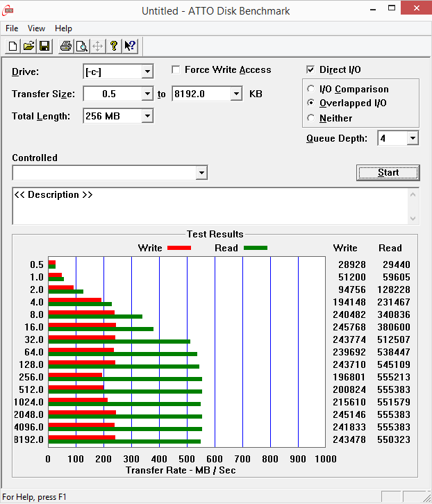Click write value 28928

(352, 264)
